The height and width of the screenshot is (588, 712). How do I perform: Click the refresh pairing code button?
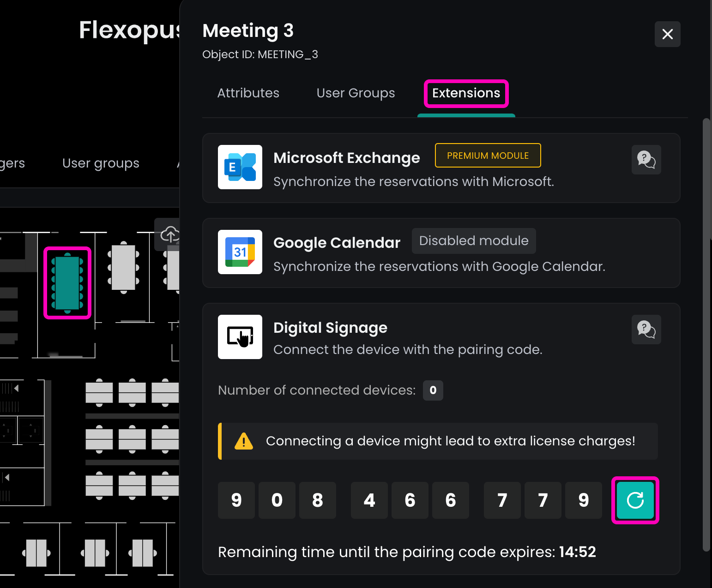635,500
